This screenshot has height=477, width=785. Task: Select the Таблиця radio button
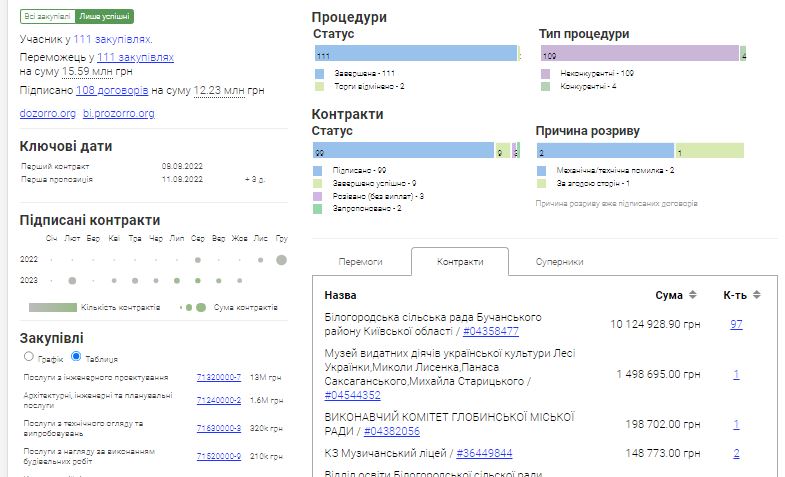pos(76,356)
